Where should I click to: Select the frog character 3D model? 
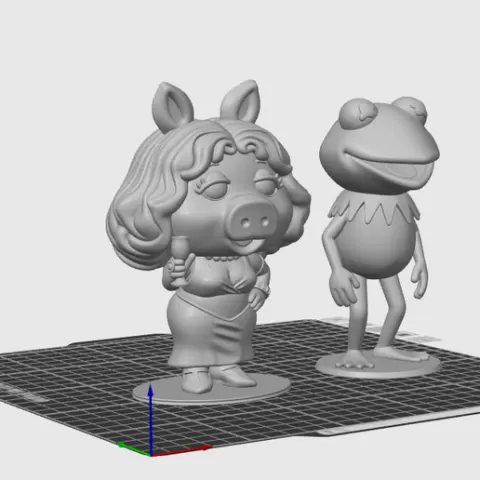pos(378,237)
